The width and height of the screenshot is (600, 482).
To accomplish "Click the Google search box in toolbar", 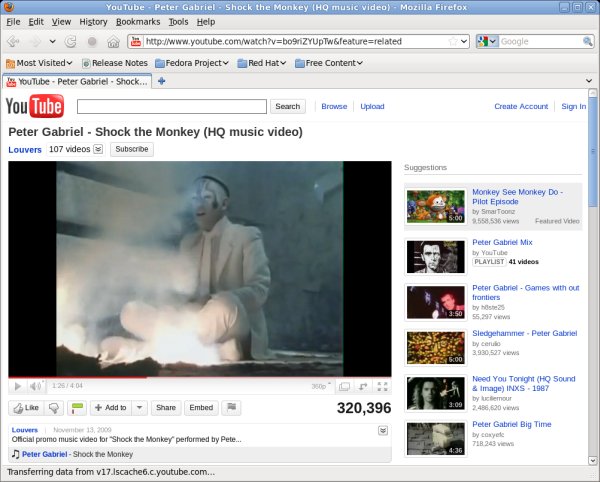I will pyautogui.click(x=541, y=41).
